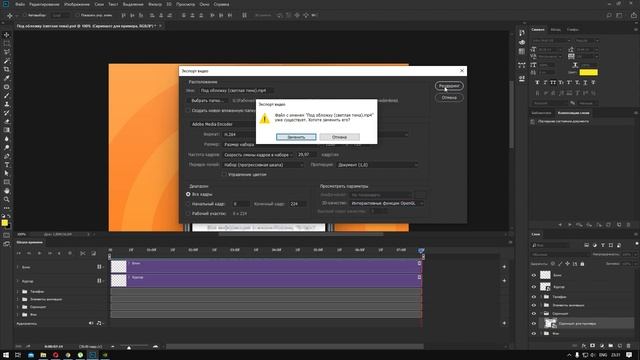Expand Элементы анимации group in timeline
This screenshot has height=360, width=640.
[x=18, y=299]
